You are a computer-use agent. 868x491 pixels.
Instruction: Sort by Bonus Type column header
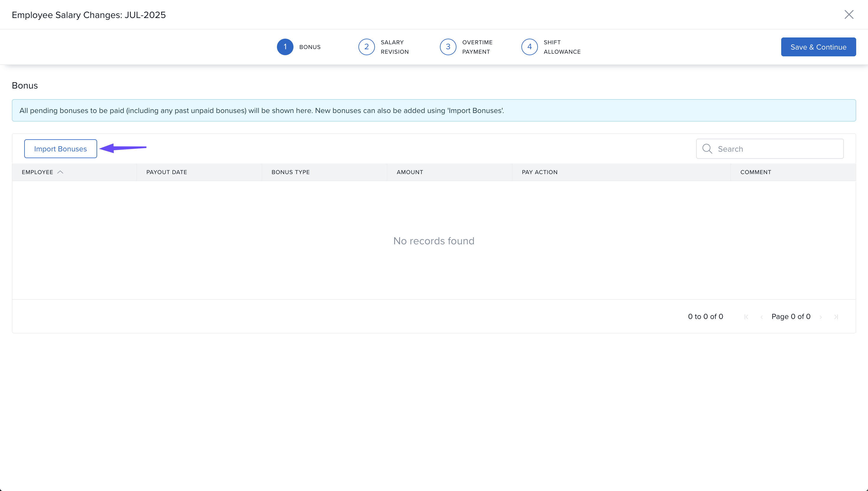[291, 172]
